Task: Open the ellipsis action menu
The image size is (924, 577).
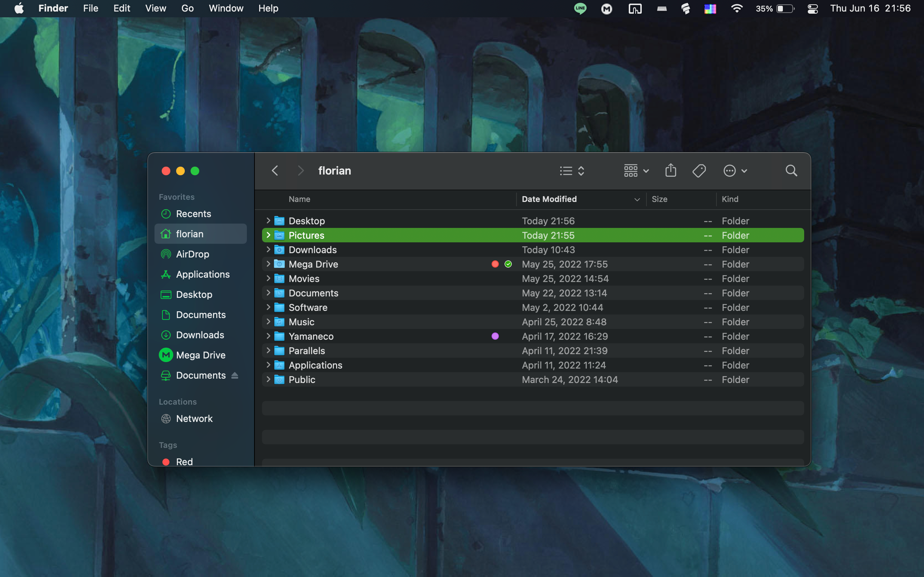Action: (735, 171)
